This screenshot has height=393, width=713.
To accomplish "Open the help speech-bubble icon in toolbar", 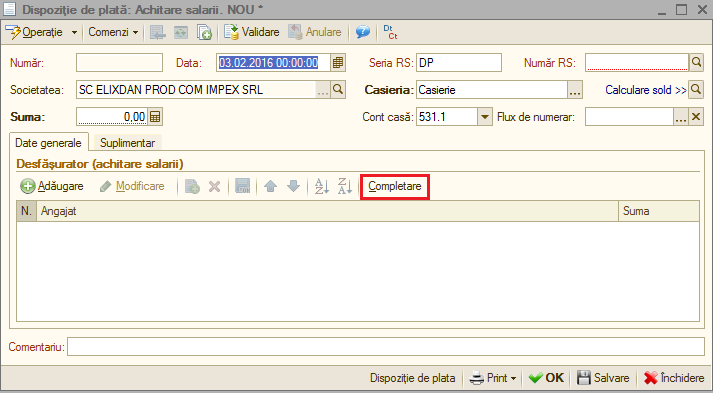I will [362, 32].
